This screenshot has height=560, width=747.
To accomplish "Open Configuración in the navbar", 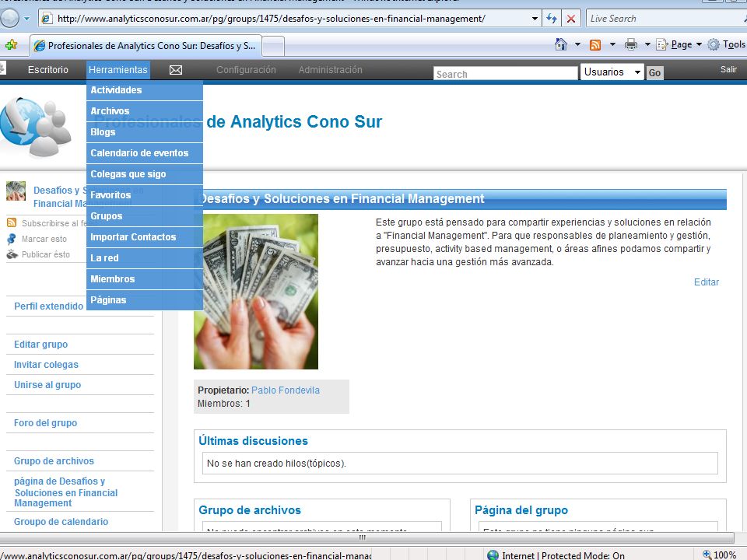I will tap(246, 70).
